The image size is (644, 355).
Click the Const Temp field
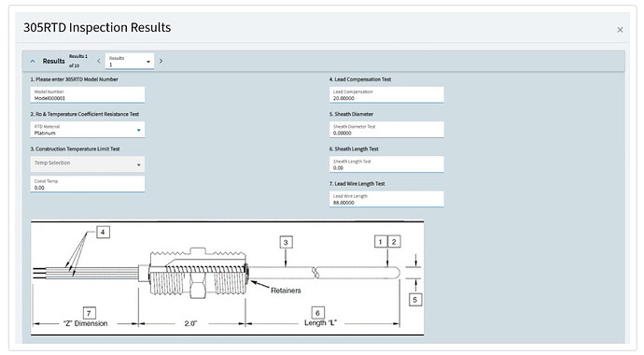88,184
